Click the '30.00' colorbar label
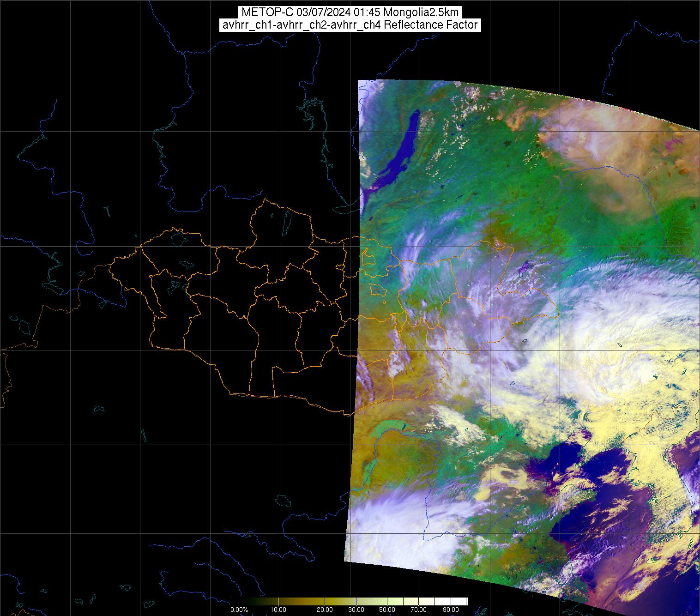 (x=356, y=610)
